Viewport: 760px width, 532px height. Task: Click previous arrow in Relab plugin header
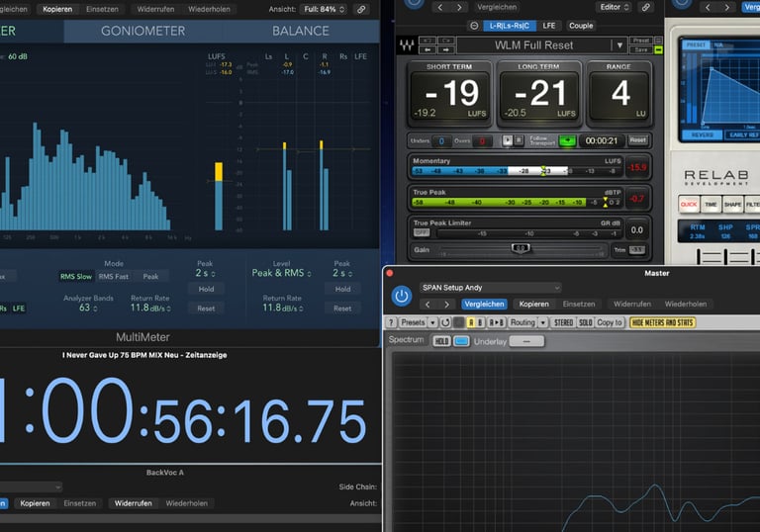708,7
